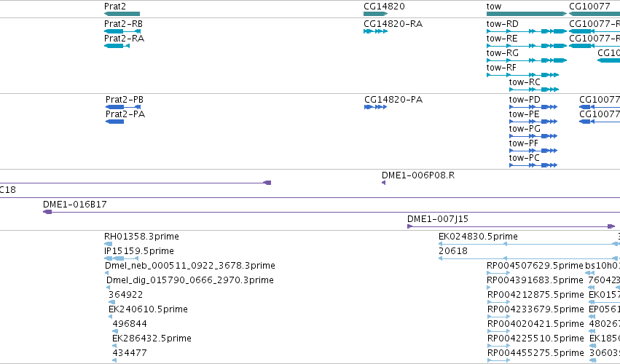This screenshot has height=364, width=620.
Task: Select the tow-PD protein label
Action: click(x=525, y=100)
